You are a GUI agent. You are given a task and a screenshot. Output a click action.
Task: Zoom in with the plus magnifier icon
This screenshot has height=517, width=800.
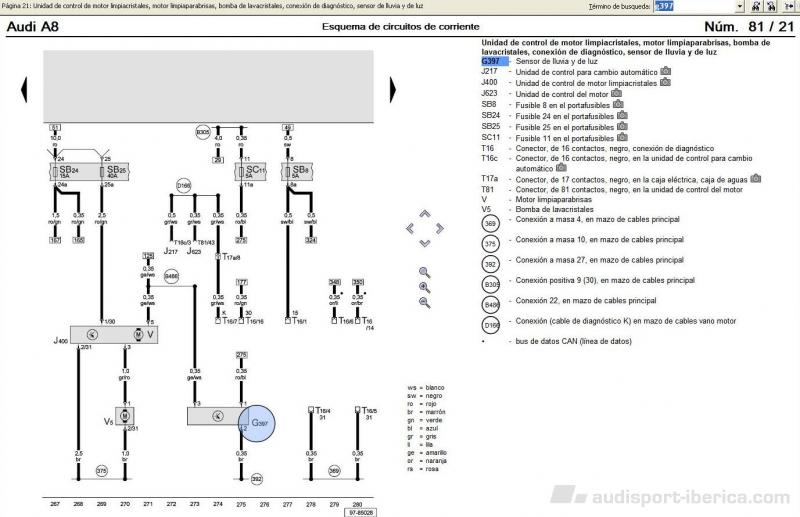(x=424, y=287)
